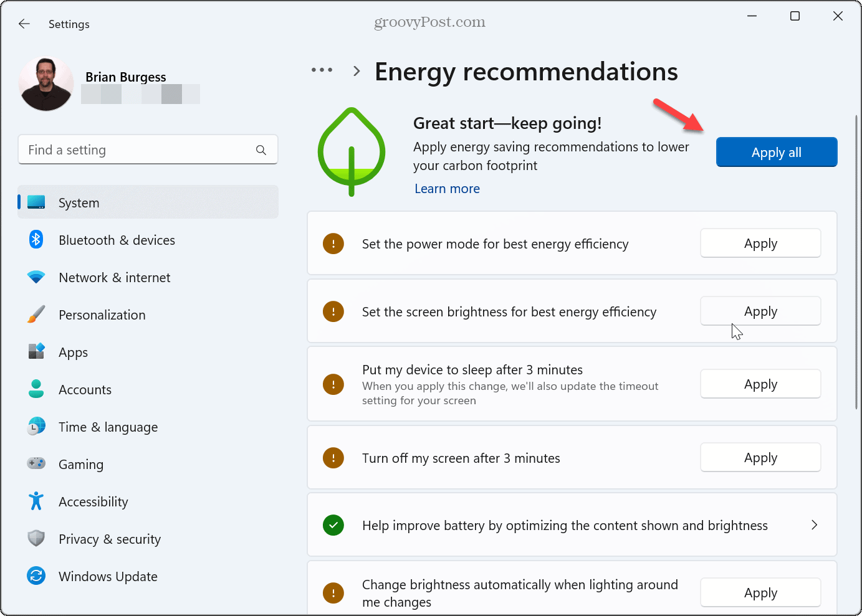This screenshot has width=862, height=616.
Task: Maximize the Settings window
Action: [x=795, y=16]
